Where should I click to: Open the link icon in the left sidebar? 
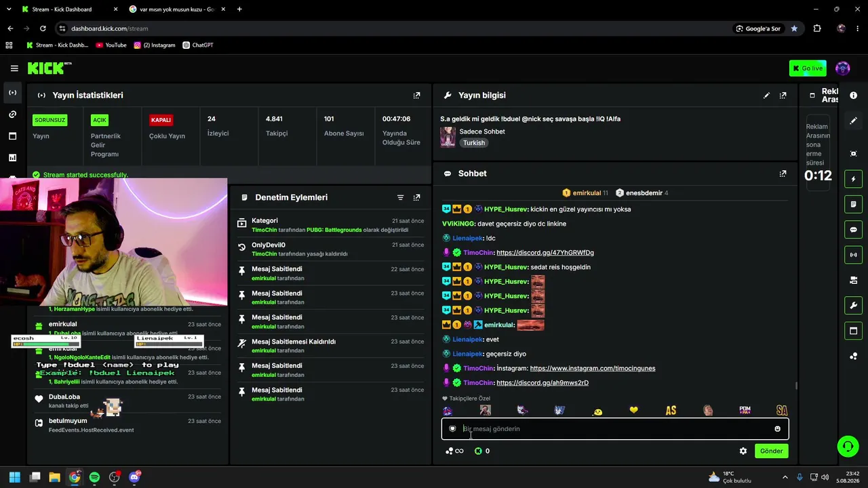12,115
